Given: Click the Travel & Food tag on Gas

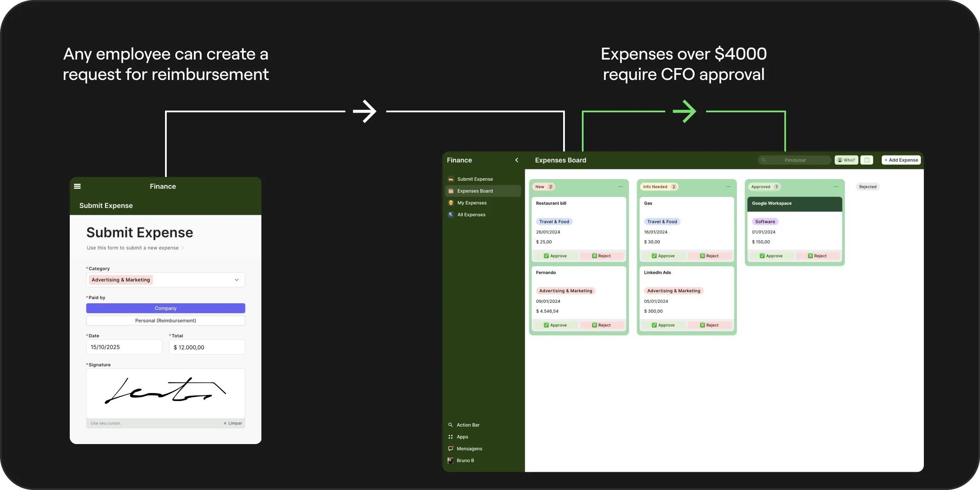Looking at the screenshot, I should (662, 222).
